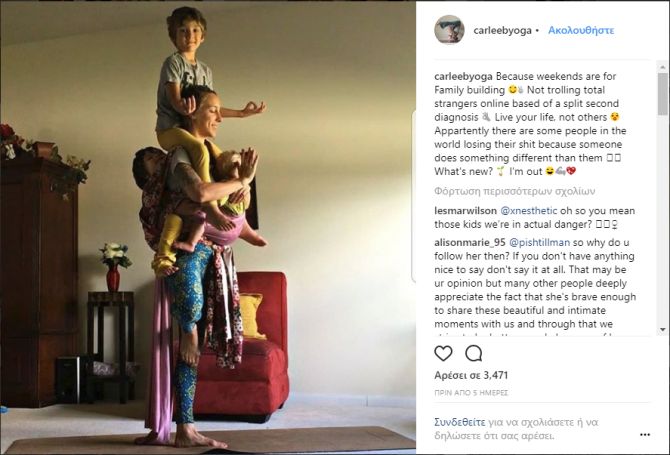Click the comment speech bubble icon
The width and height of the screenshot is (670, 455).
point(474,353)
